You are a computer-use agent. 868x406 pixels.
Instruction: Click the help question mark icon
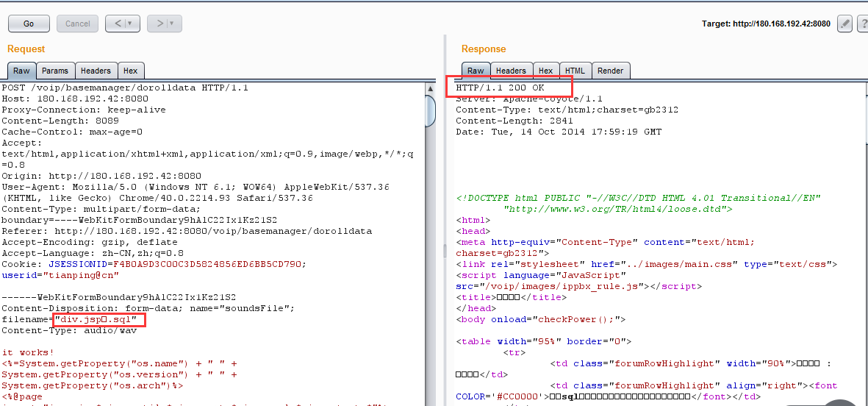862,24
